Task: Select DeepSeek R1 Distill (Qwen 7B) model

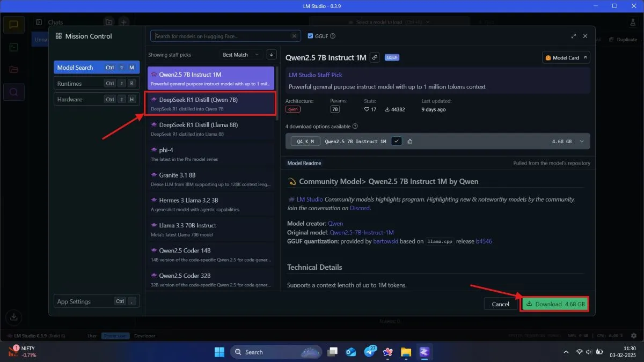Action: pyautogui.click(x=211, y=104)
